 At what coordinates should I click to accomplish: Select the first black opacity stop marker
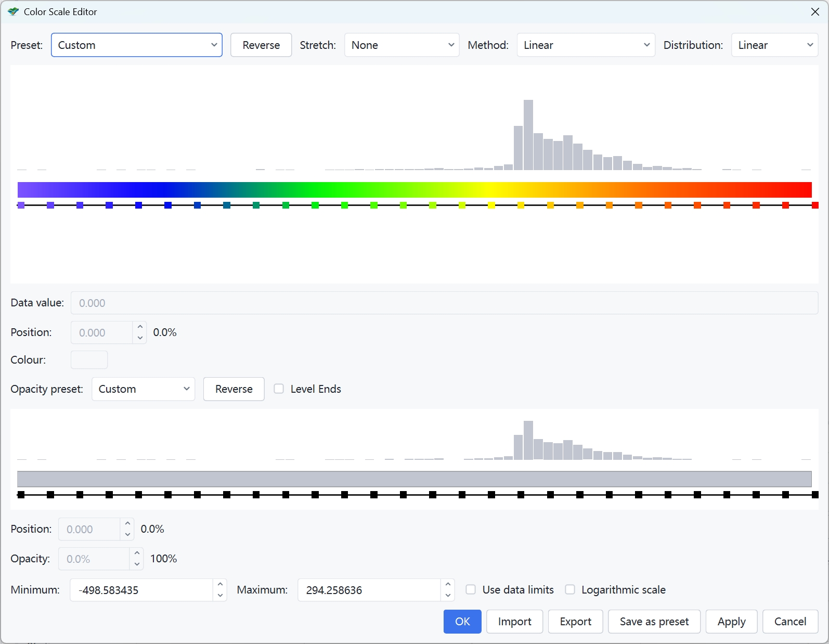coord(21,495)
